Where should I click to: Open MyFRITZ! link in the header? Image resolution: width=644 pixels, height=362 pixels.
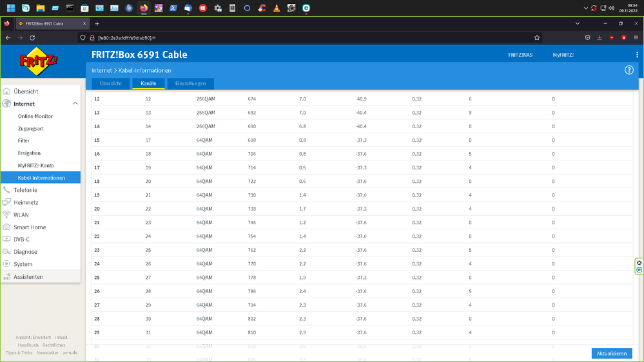563,55
